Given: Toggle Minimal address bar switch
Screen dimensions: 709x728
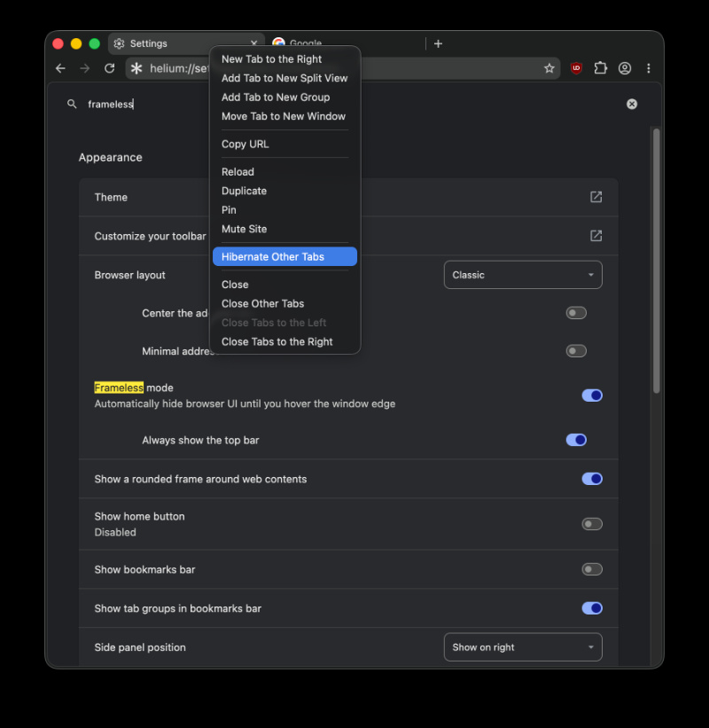Looking at the screenshot, I should click(x=576, y=351).
